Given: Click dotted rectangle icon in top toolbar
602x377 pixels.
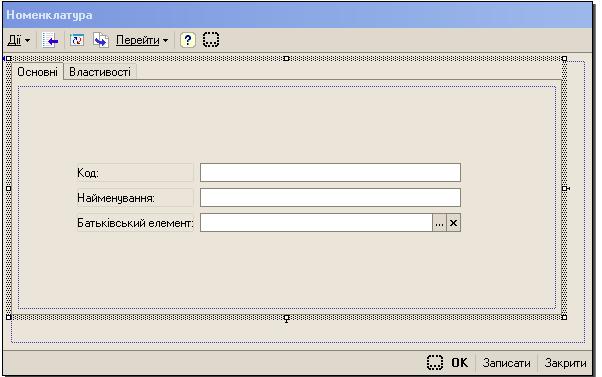Looking at the screenshot, I should pyautogui.click(x=211, y=40).
